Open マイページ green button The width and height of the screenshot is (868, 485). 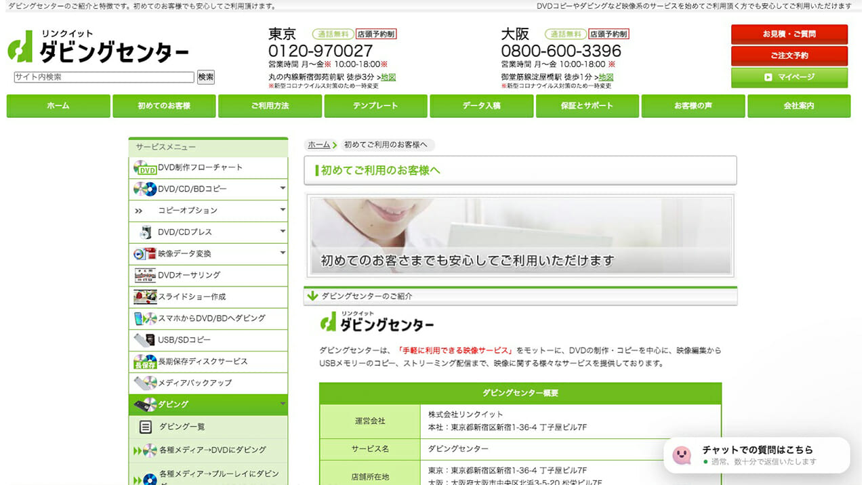point(789,77)
